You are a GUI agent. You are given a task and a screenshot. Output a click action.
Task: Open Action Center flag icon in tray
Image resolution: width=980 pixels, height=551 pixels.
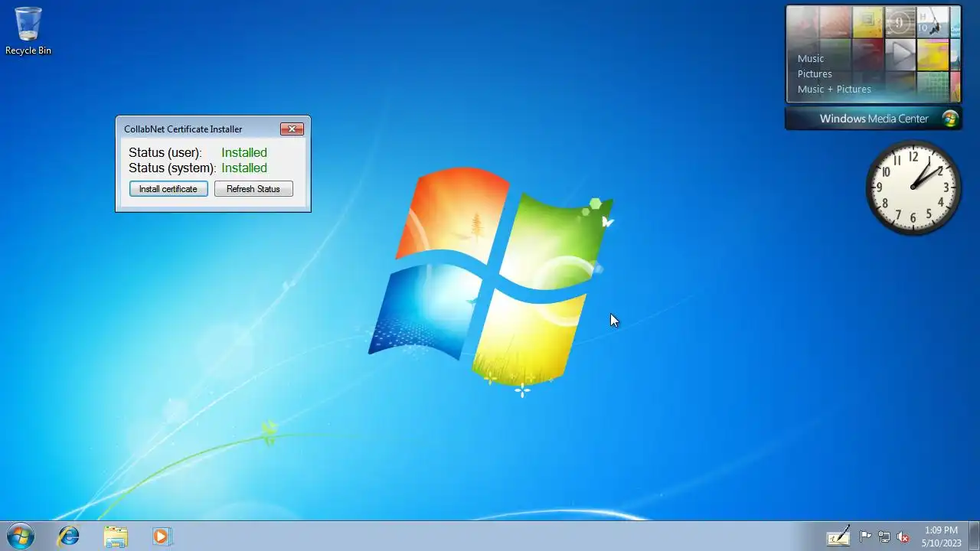pyautogui.click(x=865, y=536)
